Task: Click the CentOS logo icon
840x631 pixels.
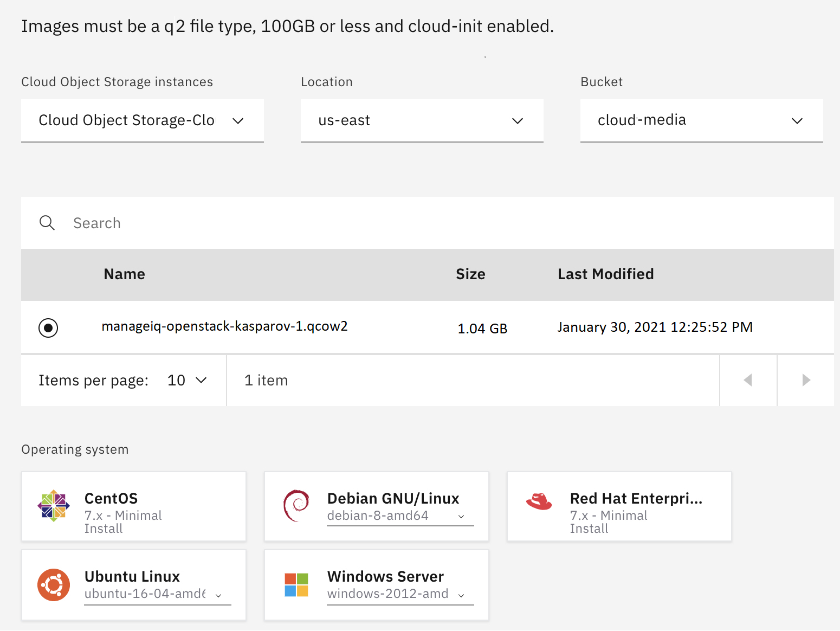Action: (54, 506)
